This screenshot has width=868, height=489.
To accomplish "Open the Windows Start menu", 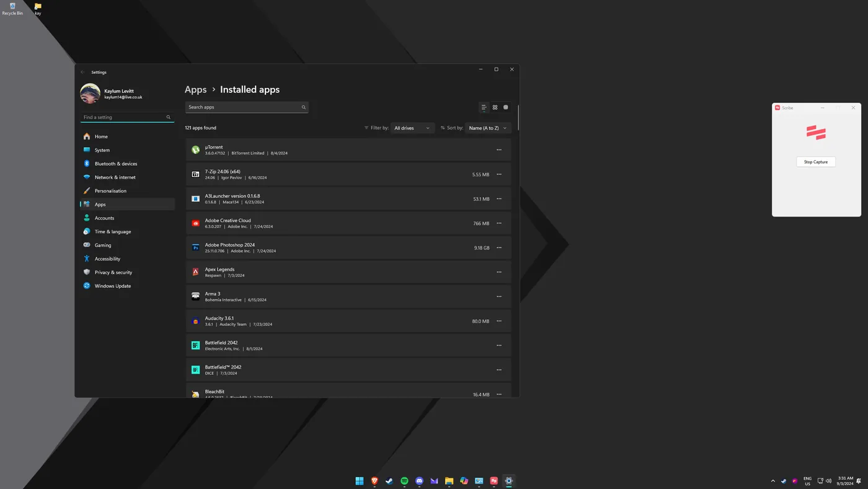I will coord(360,481).
